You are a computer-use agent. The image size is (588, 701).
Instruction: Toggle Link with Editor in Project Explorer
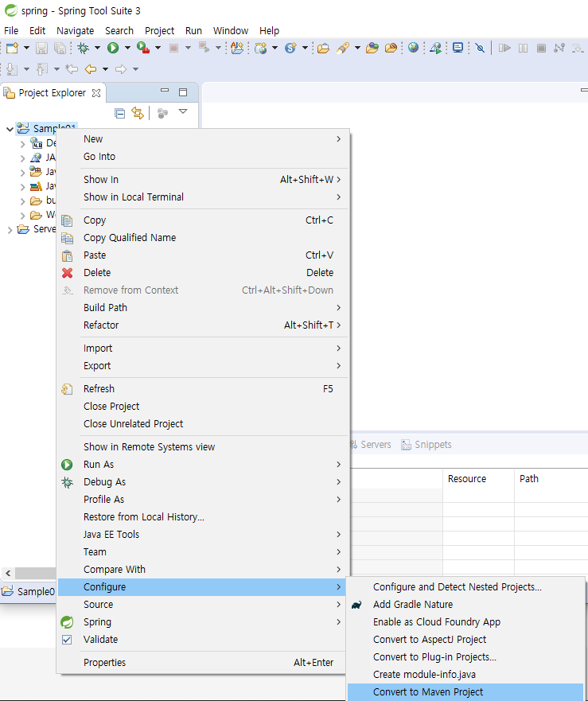click(x=138, y=113)
